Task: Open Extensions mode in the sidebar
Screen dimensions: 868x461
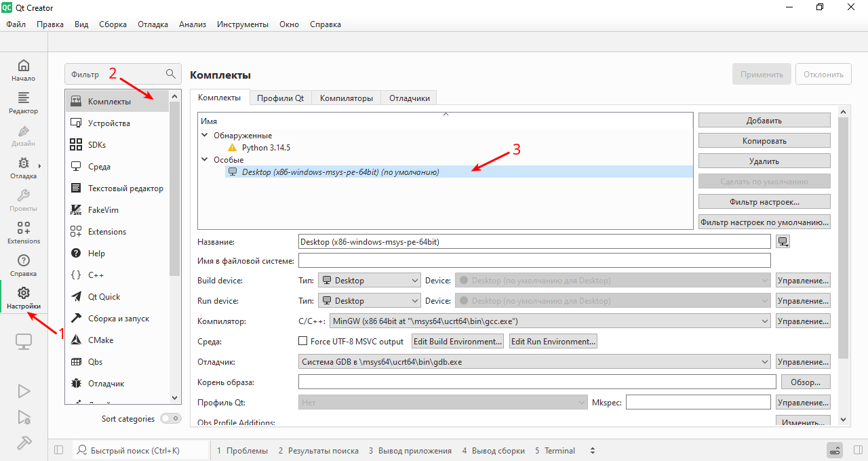Action: click(24, 233)
